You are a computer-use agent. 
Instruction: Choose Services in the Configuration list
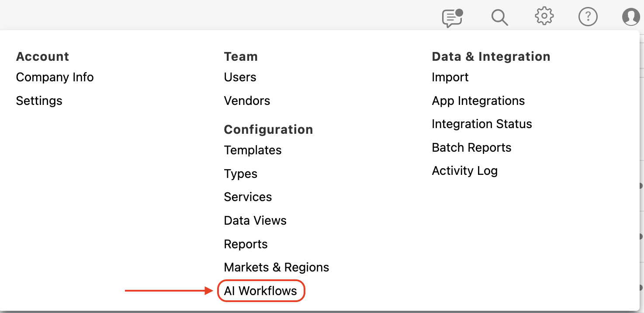[x=248, y=197]
